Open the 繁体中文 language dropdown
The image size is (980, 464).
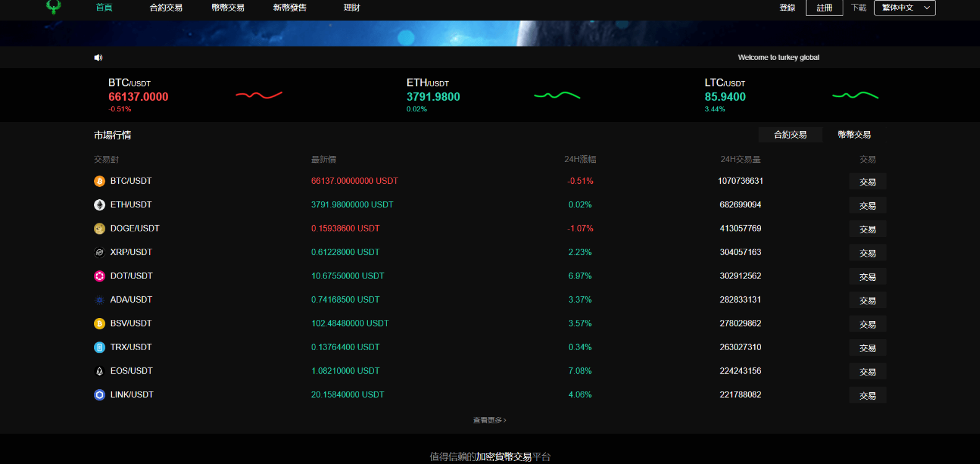[905, 8]
